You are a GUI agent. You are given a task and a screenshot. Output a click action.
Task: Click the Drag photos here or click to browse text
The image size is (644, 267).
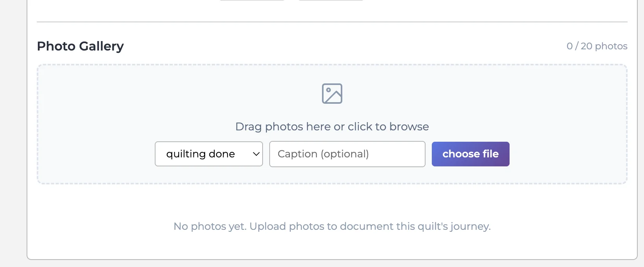(x=332, y=126)
